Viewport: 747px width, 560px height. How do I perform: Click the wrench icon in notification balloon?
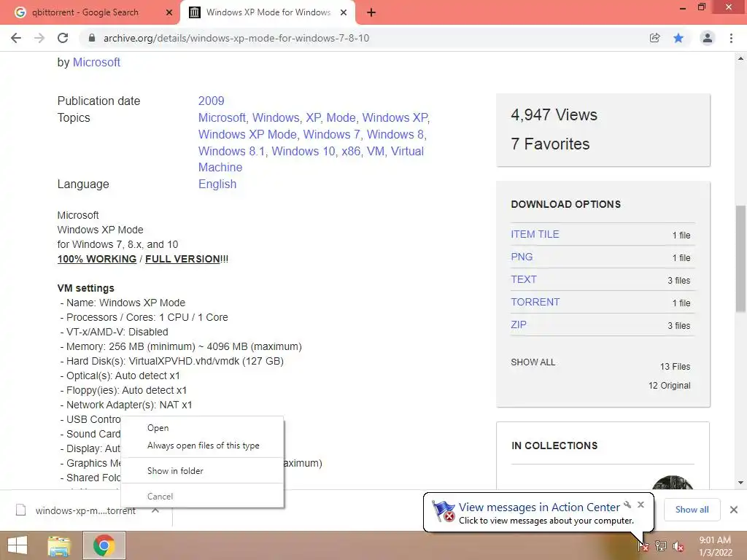(627, 505)
